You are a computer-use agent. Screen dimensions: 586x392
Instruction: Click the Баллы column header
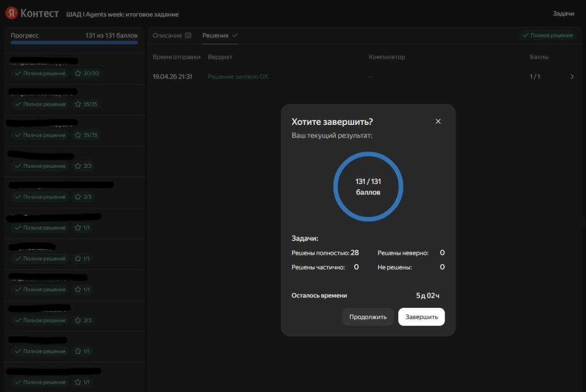point(539,57)
